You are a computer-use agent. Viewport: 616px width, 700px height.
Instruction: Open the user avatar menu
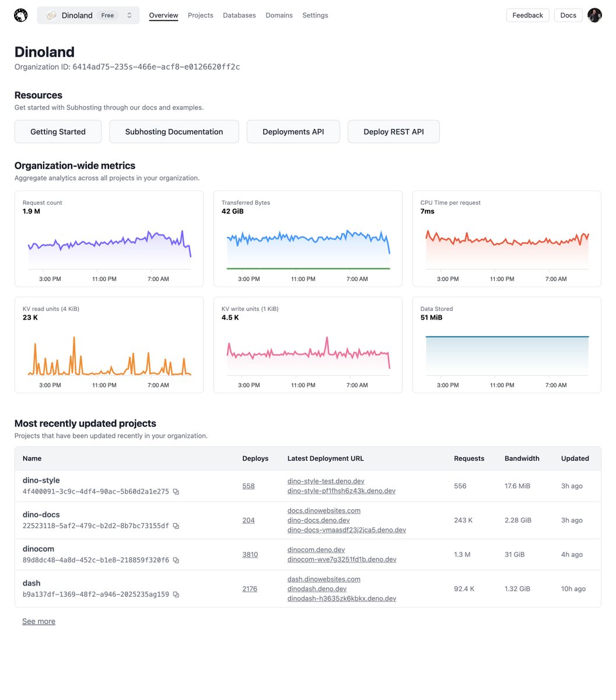click(594, 15)
